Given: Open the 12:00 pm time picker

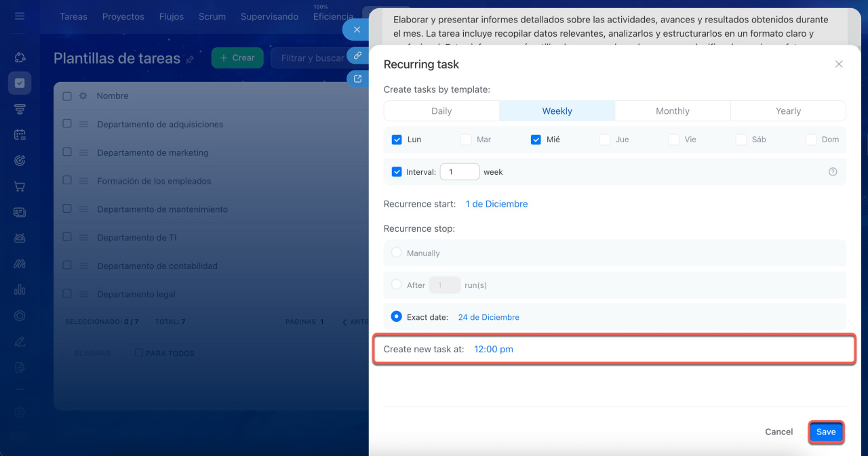Looking at the screenshot, I should point(493,350).
